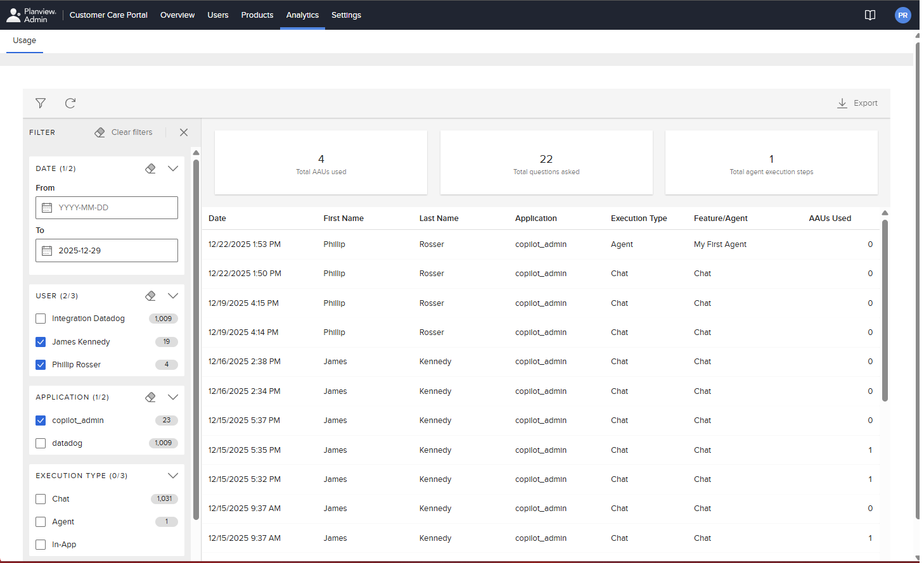Collapse the DATE filter section
The height and width of the screenshot is (563, 924).
(x=173, y=168)
